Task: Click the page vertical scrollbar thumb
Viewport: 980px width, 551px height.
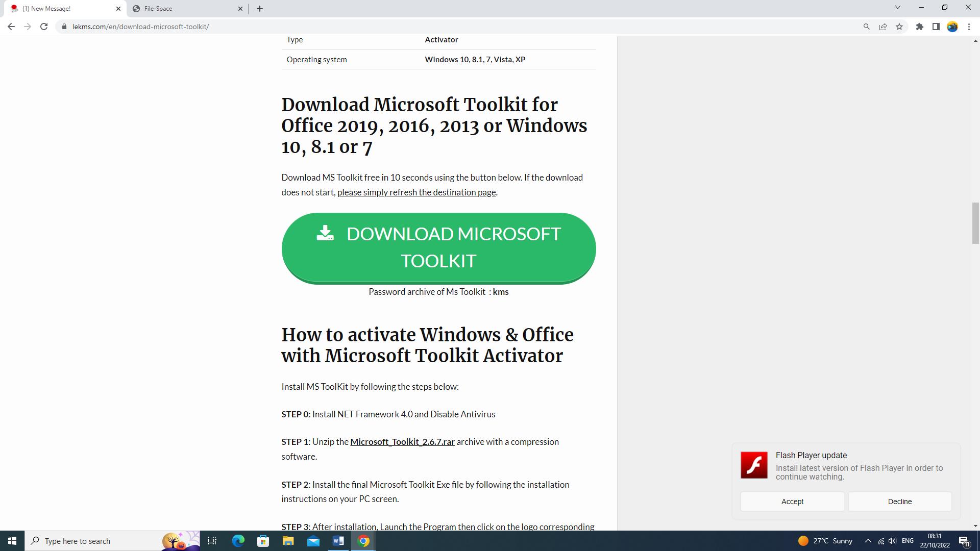Action: (x=975, y=223)
